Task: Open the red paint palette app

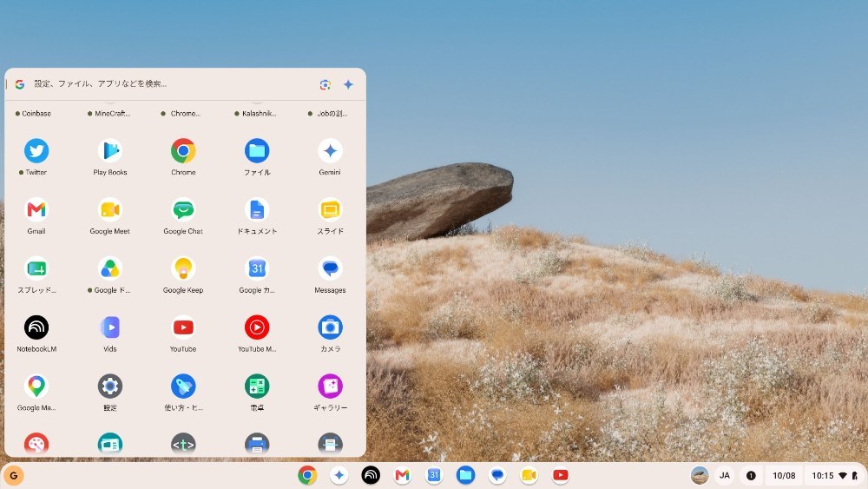Action: coord(36,444)
